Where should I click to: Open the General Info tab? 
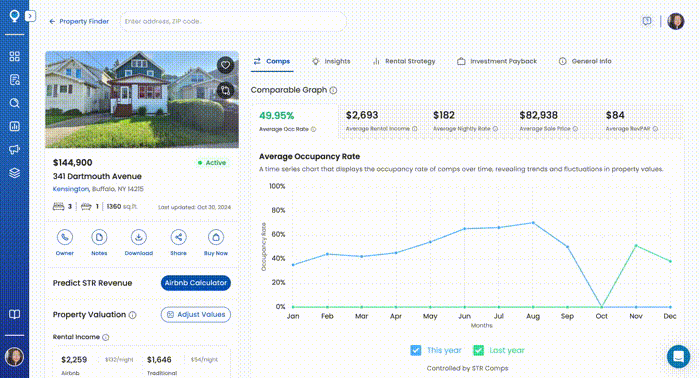click(585, 61)
